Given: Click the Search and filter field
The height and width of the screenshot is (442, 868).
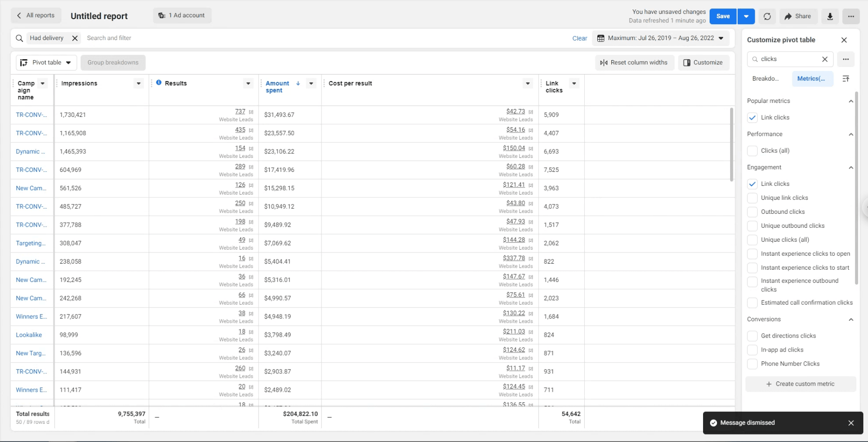Looking at the screenshot, I should click(326, 38).
